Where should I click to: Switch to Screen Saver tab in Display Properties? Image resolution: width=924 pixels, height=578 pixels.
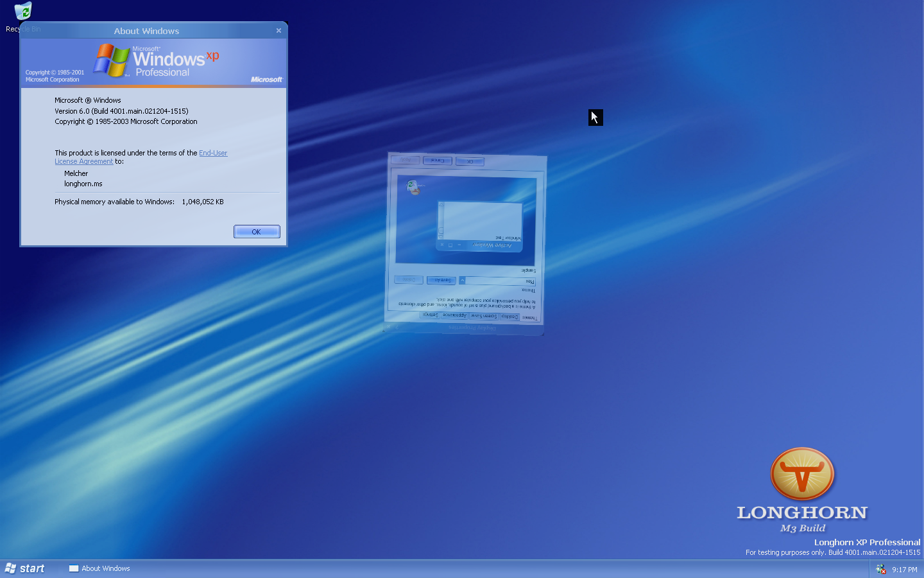(484, 316)
